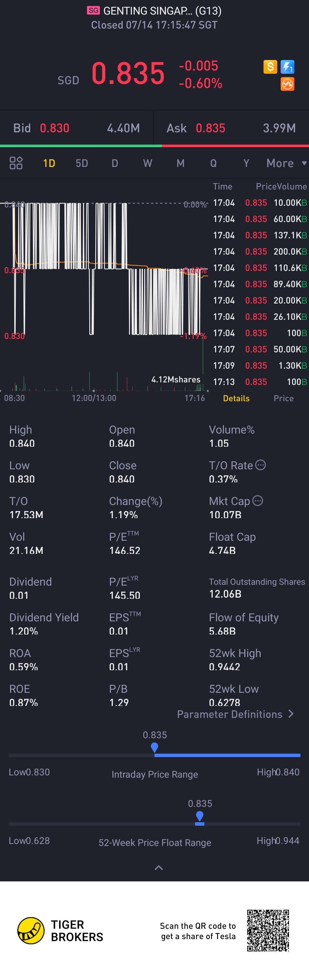This screenshot has width=309, height=980.
Task: Tap the Bid price 0.830
Action: 54,128
